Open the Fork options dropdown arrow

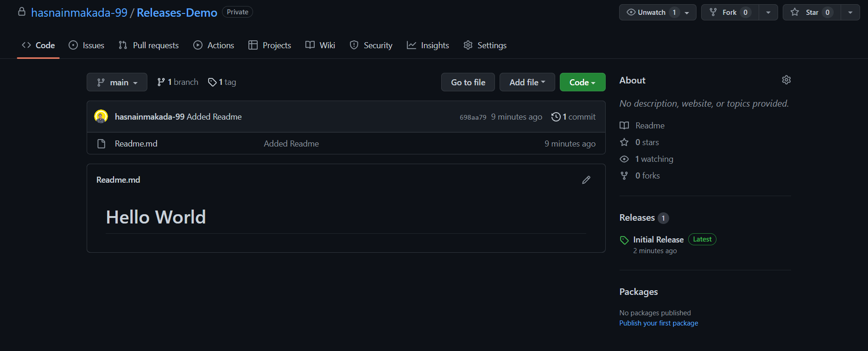(768, 13)
